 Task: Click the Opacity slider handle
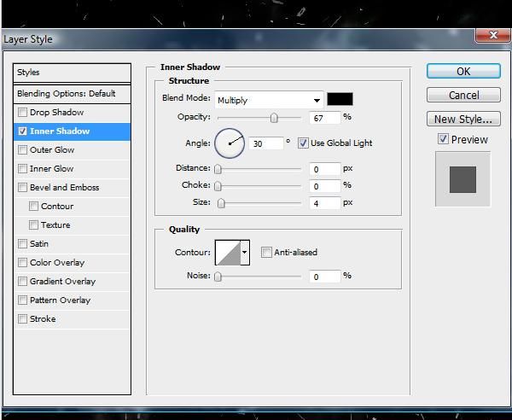pos(274,118)
